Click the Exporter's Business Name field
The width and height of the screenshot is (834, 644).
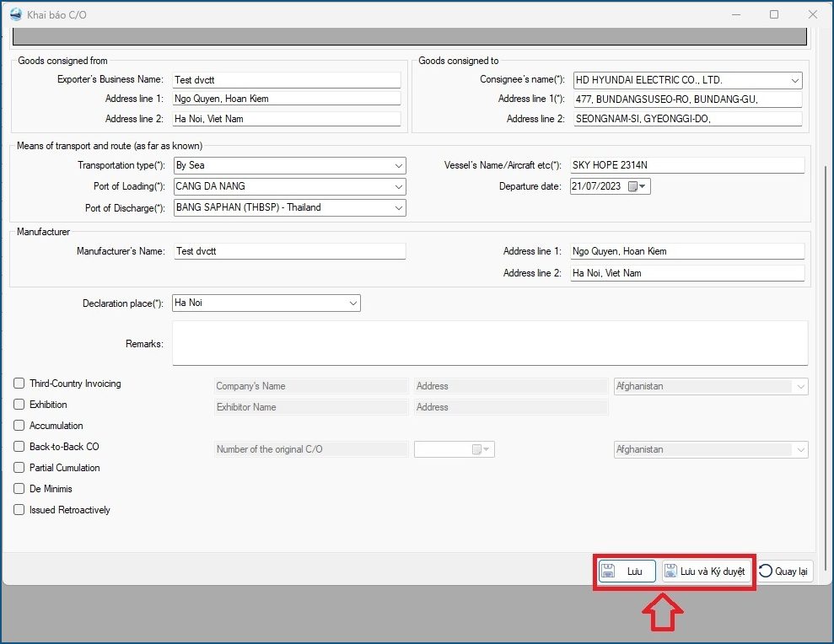(286, 80)
